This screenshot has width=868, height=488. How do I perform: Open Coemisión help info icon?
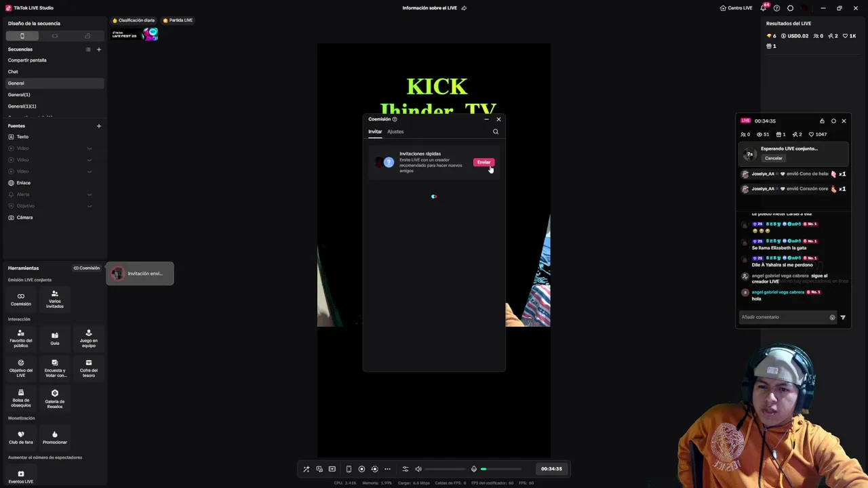(395, 119)
